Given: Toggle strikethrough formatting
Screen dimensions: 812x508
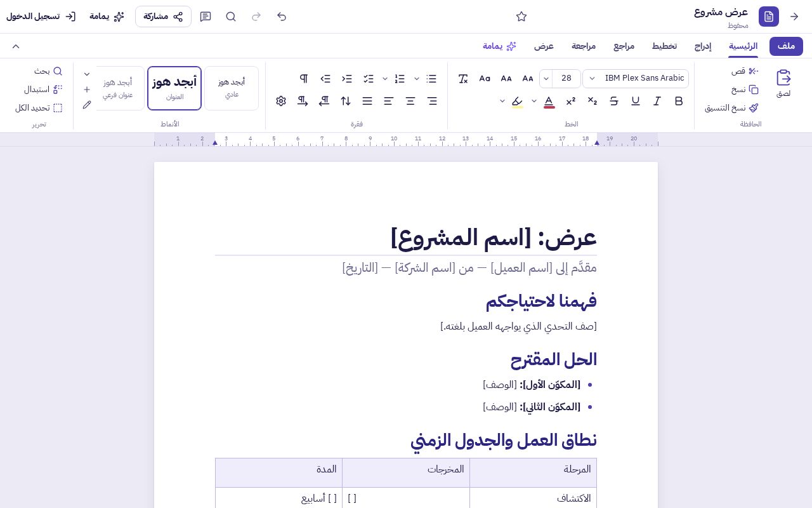Looking at the screenshot, I should pyautogui.click(x=614, y=101).
